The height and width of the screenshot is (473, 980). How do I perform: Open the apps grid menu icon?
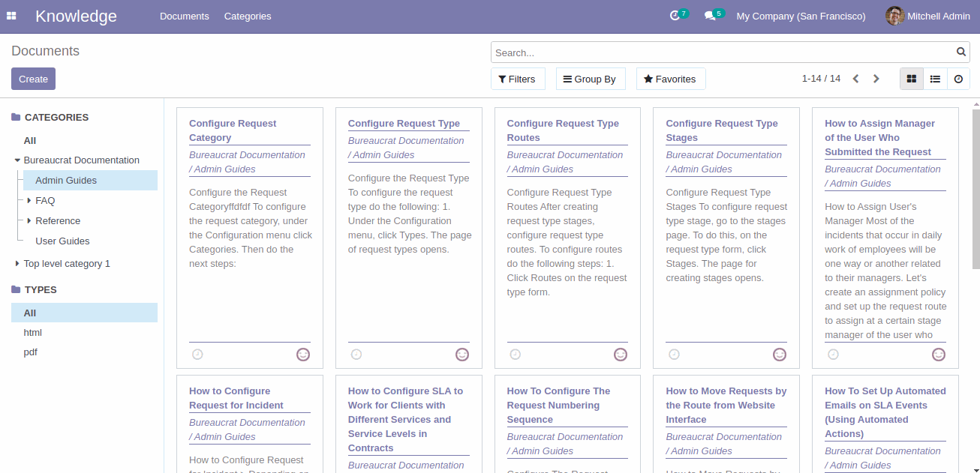[x=11, y=16]
